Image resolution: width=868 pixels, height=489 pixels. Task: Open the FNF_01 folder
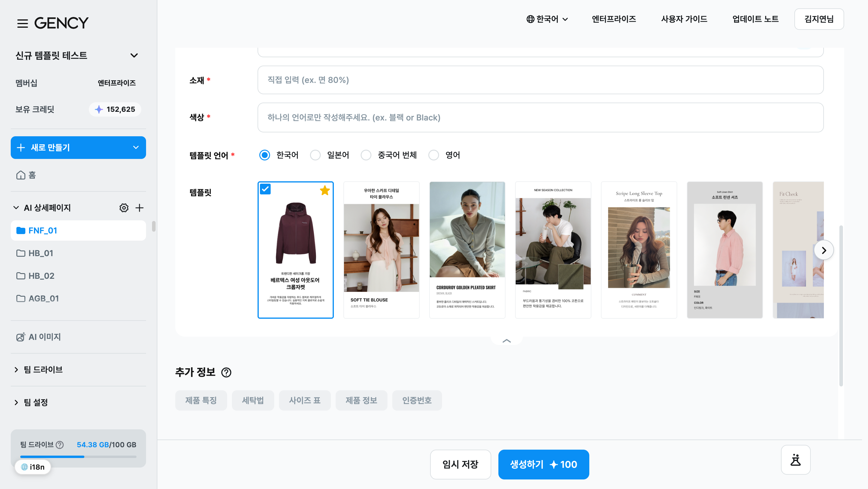coord(78,230)
